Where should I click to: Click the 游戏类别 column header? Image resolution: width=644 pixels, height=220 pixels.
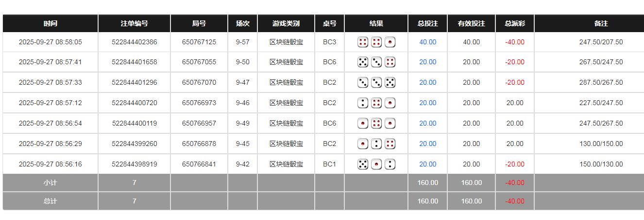click(x=286, y=23)
